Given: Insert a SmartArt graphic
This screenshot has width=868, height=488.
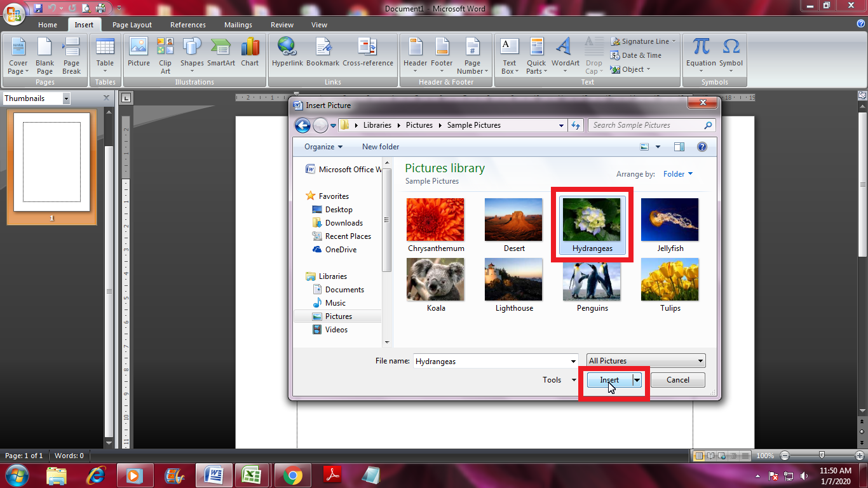Looking at the screenshot, I should click(x=221, y=52).
